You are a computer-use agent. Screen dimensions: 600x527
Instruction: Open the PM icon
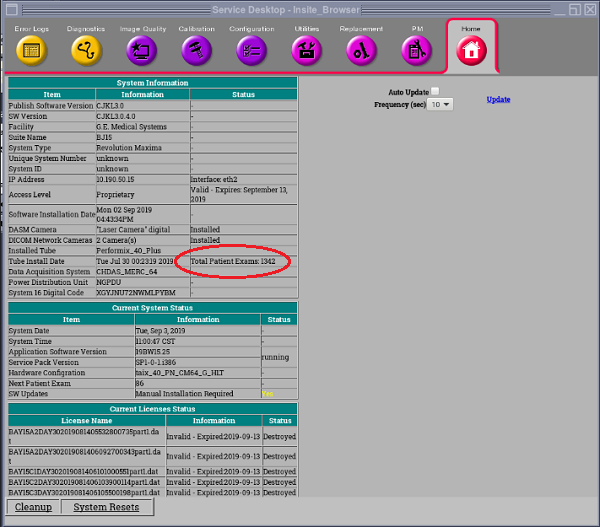(x=415, y=49)
